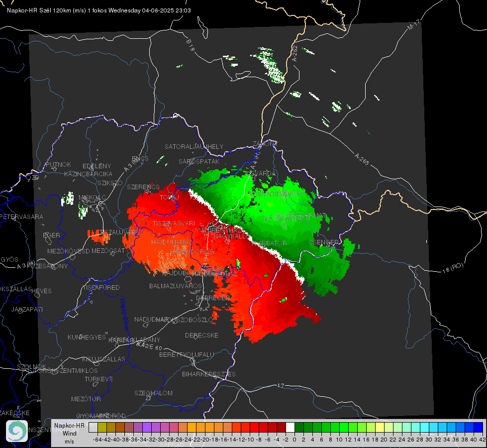Click the ZÁHONY border town label

coord(265,144)
